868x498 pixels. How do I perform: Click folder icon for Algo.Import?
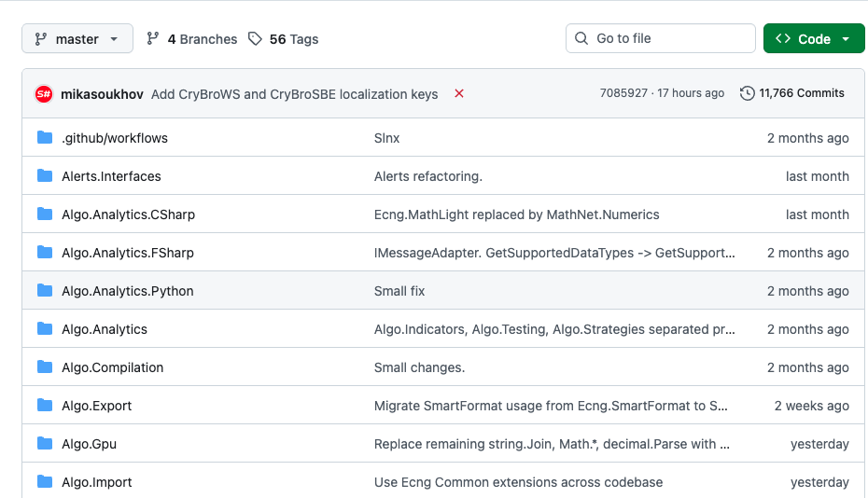pos(45,481)
